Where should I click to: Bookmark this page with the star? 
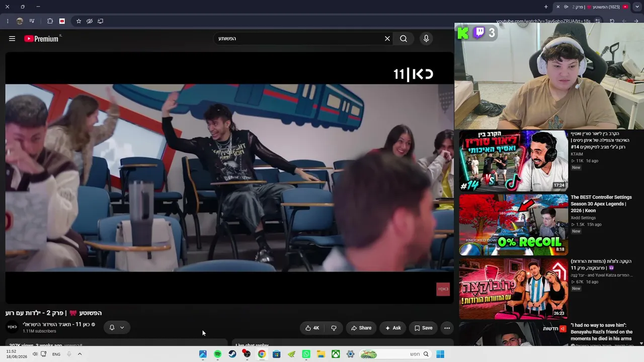78,21
